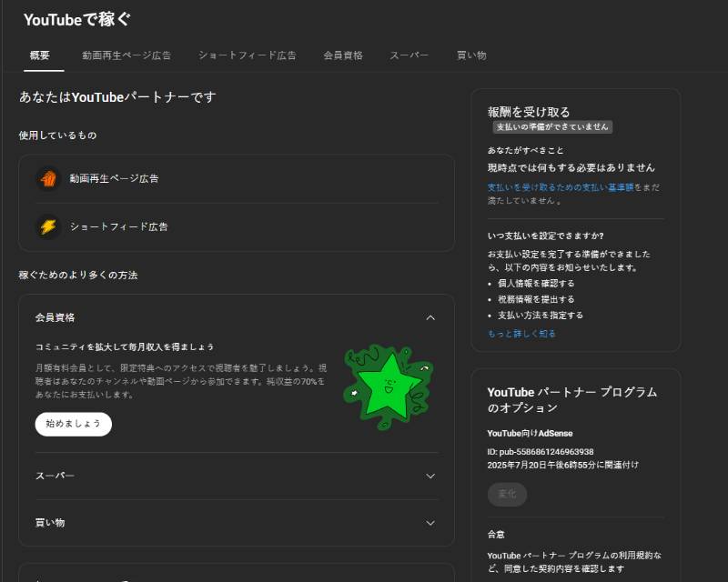Open the 支払いを受け取るための支払い基準額 link
The width and height of the screenshot is (728, 582).
[x=561, y=187]
